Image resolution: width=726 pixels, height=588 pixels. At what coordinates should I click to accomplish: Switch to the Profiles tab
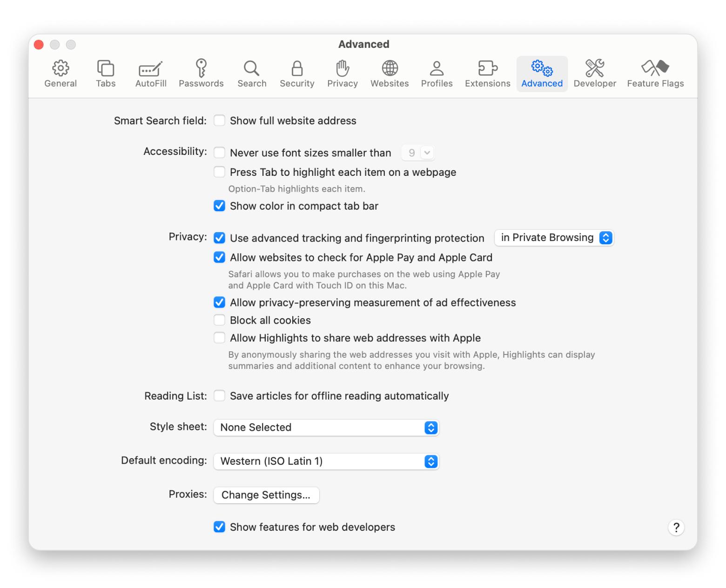pyautogui.click(x=437, y=73)
